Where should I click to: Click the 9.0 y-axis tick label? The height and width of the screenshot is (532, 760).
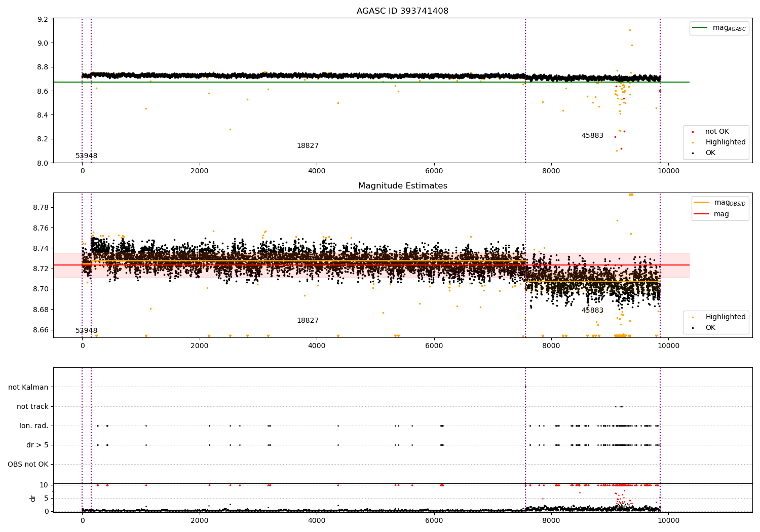[43, 43]
